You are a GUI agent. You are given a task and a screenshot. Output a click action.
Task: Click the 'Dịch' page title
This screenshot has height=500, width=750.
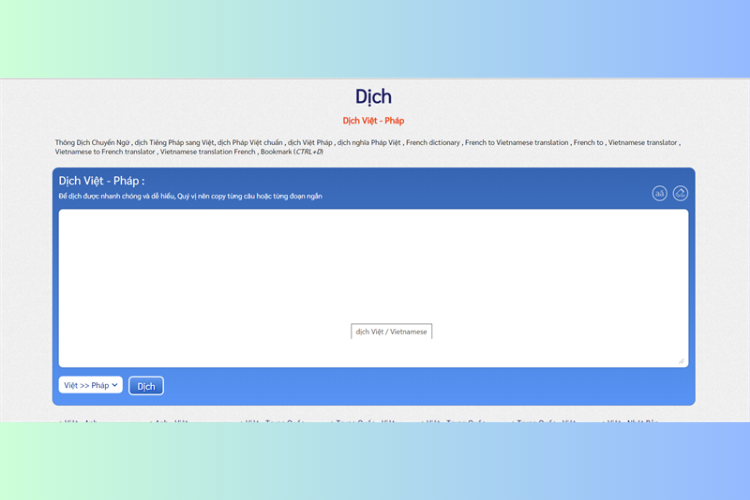click(373, 97)
